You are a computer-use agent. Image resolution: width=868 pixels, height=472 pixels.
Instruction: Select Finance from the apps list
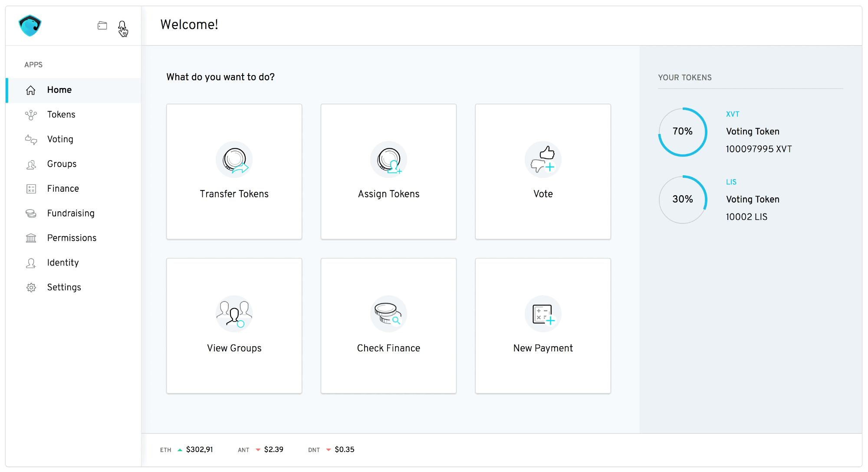(63, 189)
